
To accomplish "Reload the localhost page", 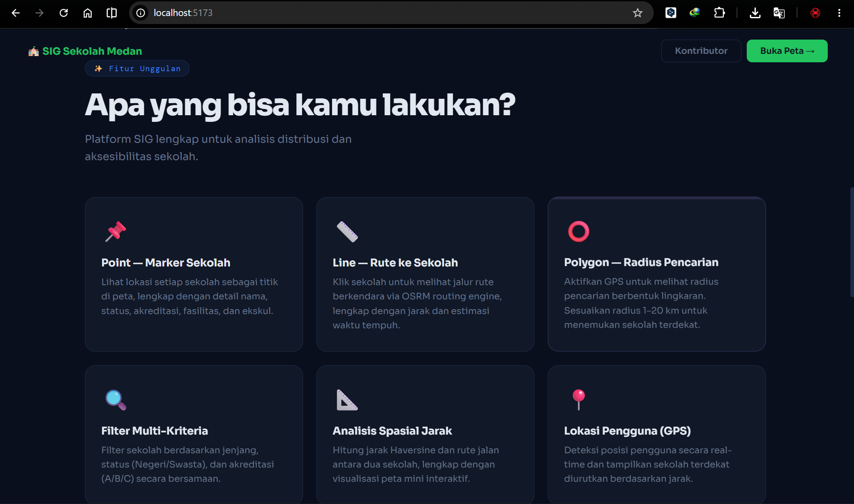I will tap(64, 13).
